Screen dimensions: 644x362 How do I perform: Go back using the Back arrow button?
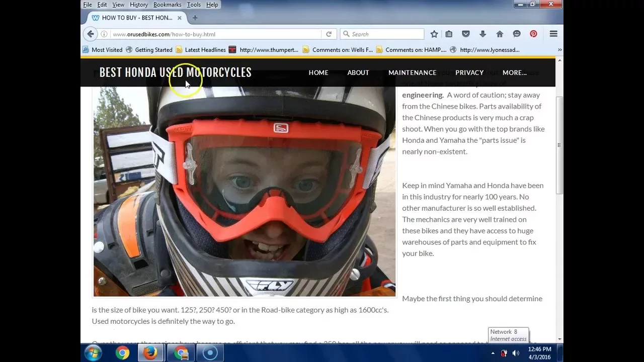[x=91, y=34]
